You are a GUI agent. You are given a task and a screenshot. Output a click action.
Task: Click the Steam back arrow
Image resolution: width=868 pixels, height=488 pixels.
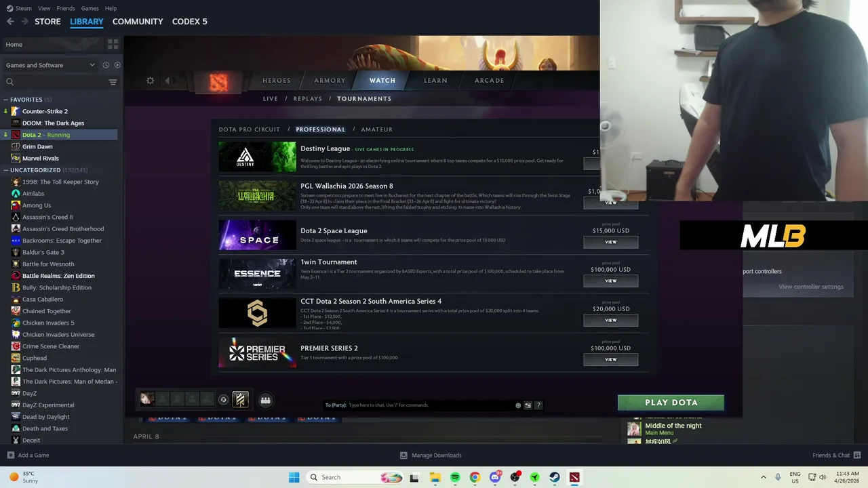coord(10,22)
